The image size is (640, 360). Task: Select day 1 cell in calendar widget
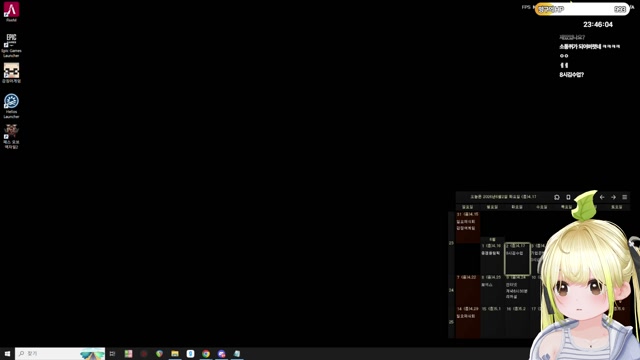(492, 259)
